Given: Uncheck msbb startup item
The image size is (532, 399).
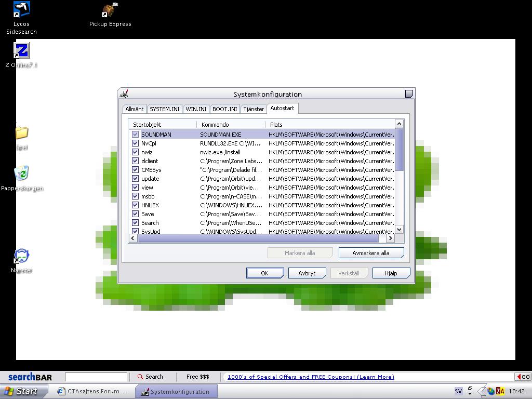Looking at the screenshot, I should [136, 196].
